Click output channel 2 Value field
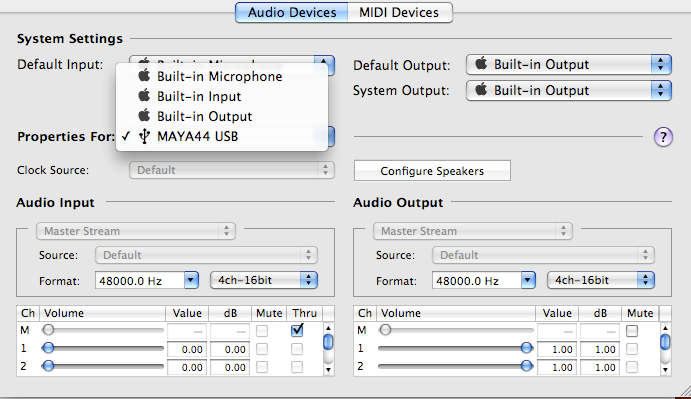The height and width of the screenshot is (399, 691). (x=557, y=367)
